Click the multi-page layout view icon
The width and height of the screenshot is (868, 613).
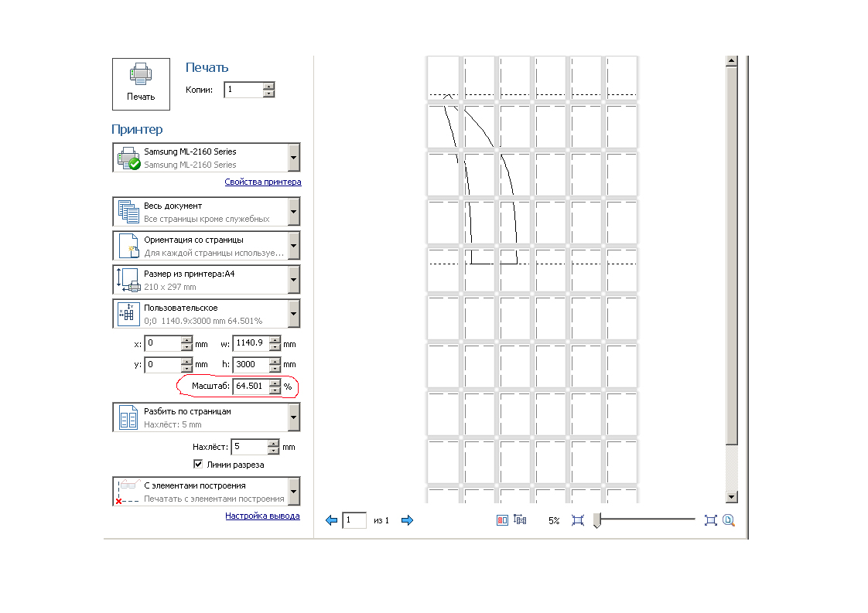point(520,519)
